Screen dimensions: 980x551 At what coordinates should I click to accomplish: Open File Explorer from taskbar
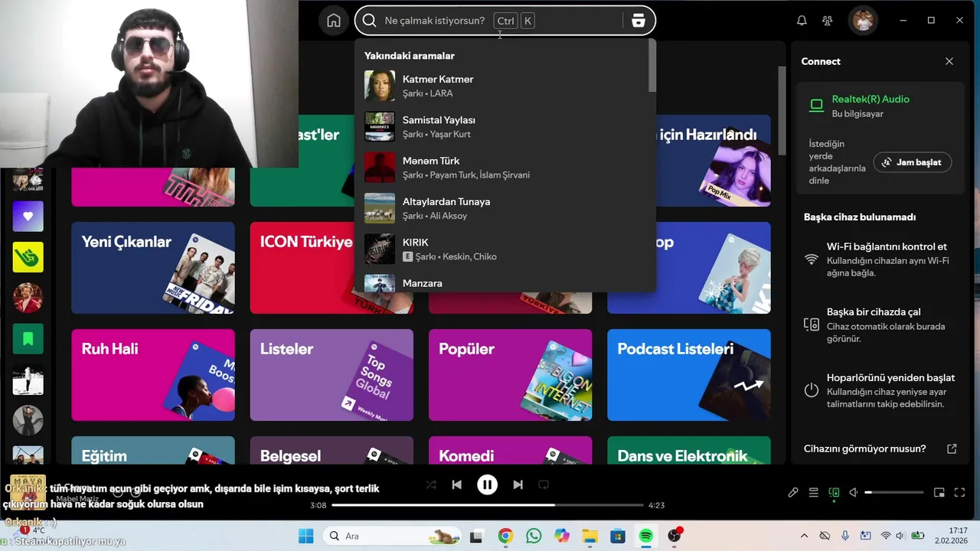tap(590, 536)
